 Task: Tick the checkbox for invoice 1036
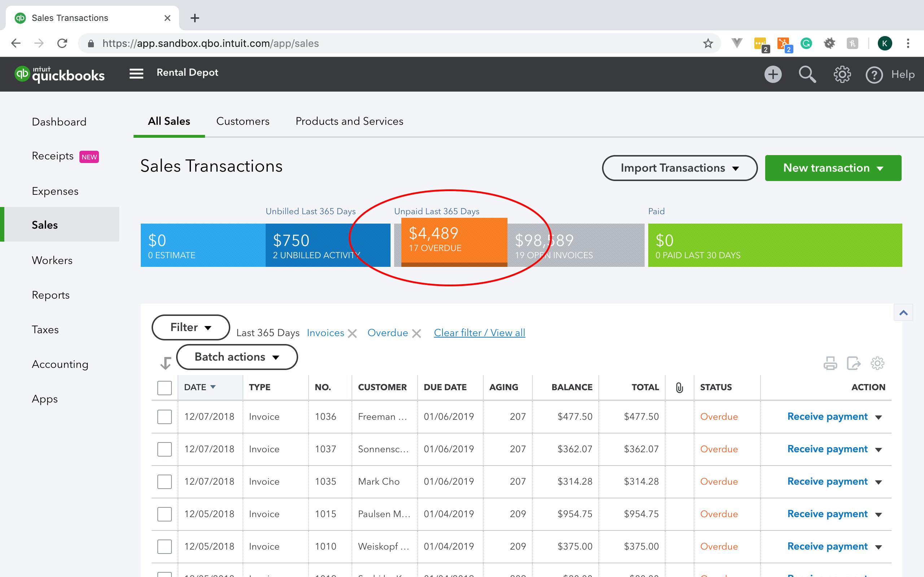coord(165,417)
